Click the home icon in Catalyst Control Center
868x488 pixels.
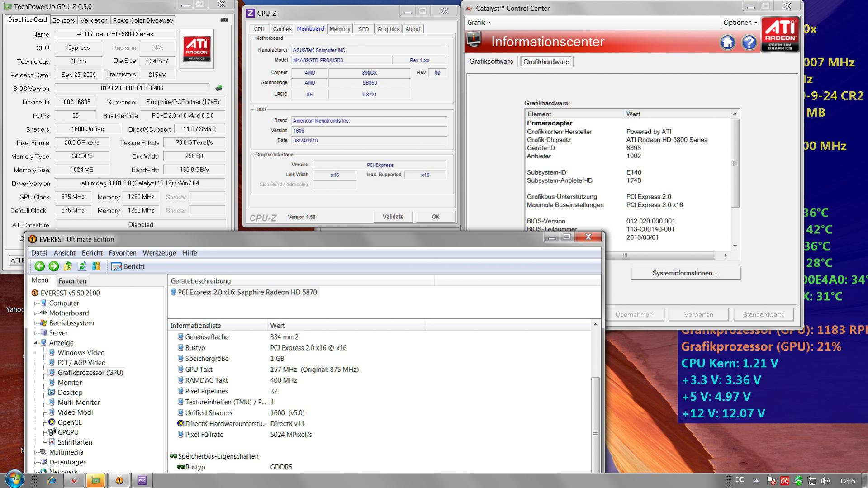(727, 43)
